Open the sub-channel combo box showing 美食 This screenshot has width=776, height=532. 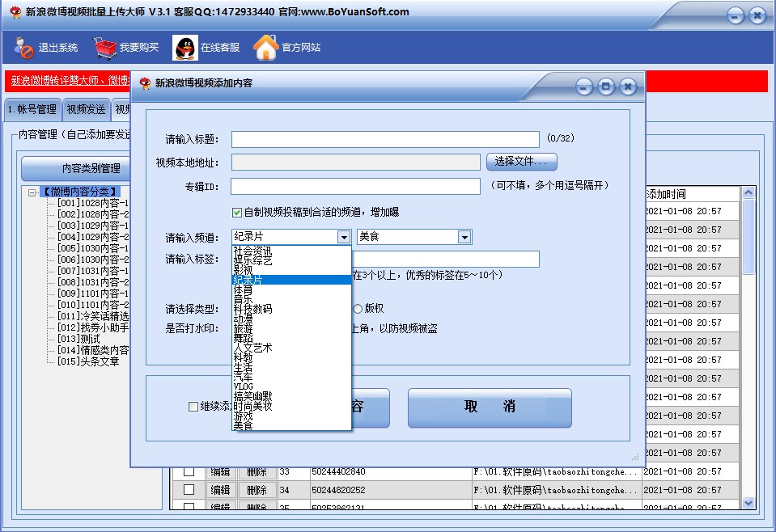click(464, 238)
